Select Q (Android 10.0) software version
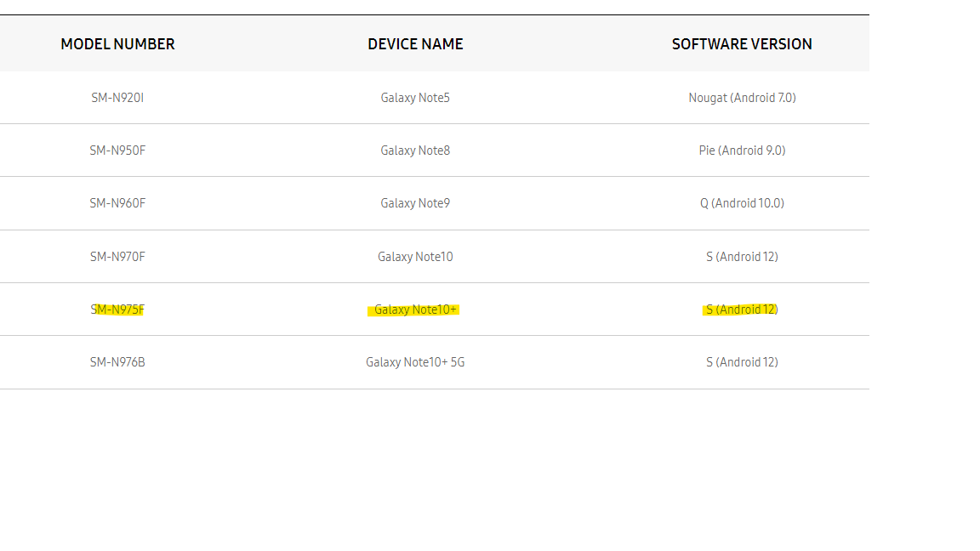This screenshot has height=551, width=980. click(x=742, y=202)
